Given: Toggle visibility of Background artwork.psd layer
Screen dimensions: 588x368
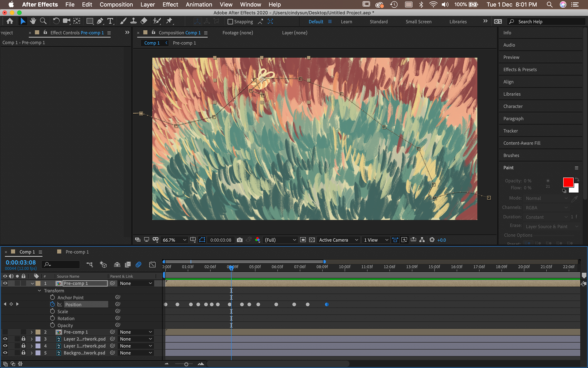Looking at the screenshot, I should point(5,353).
